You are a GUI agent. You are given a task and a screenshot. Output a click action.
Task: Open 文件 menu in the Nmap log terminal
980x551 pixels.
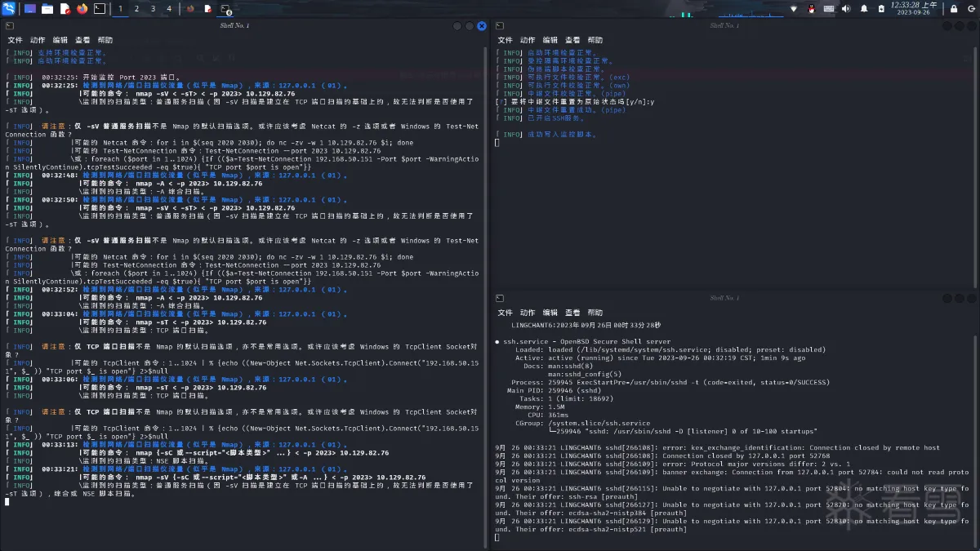tap(15, 40)
